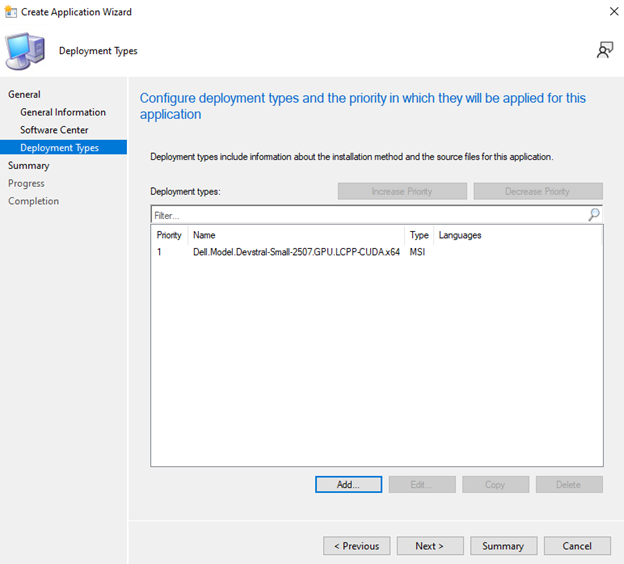Open the General step in sidebar

click(24, 95)
